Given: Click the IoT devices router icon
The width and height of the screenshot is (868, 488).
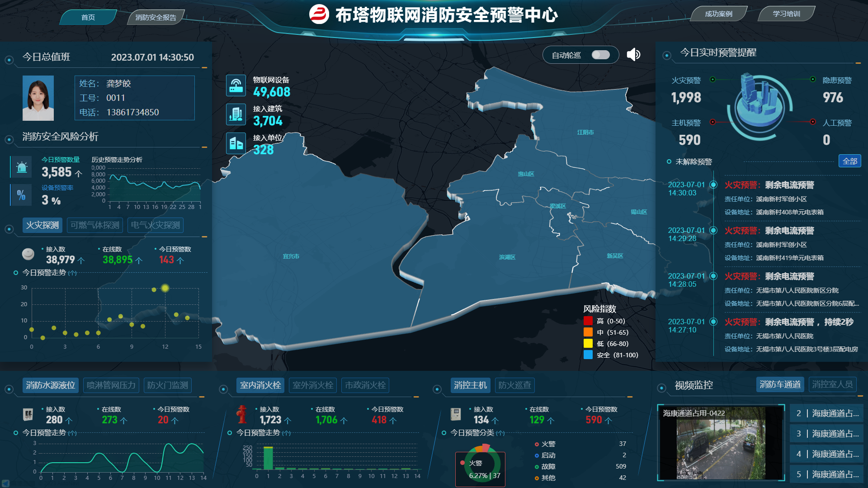Looking at the screenshot, I should pyautogui.click(x=236, y=85).
